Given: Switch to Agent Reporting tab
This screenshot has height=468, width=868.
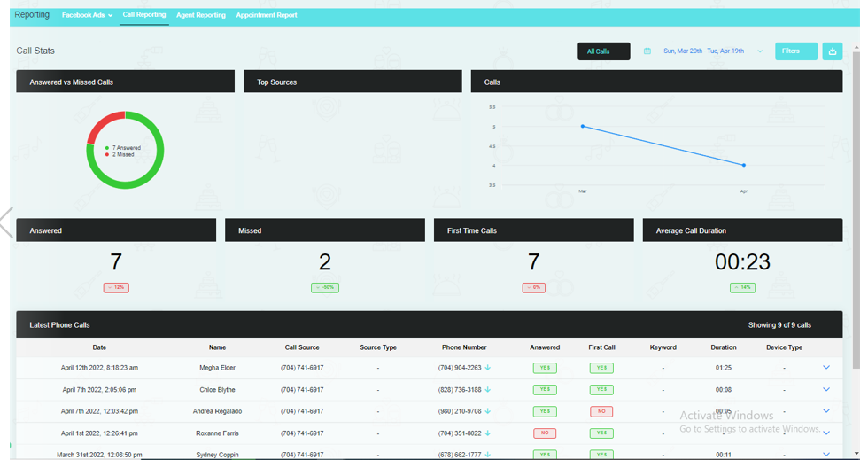Looking at the screenshot, I should pos(201,15).
